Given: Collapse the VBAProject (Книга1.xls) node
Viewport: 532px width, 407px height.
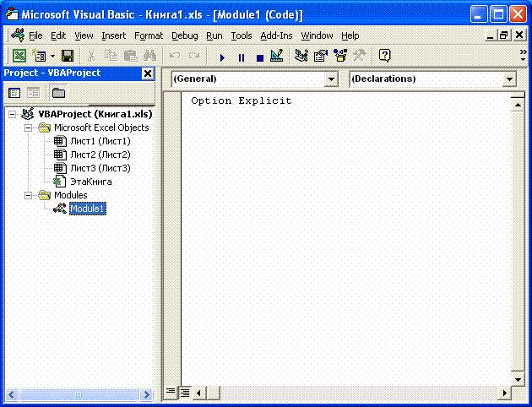Looking at the screenshot, I should (12, 114).
